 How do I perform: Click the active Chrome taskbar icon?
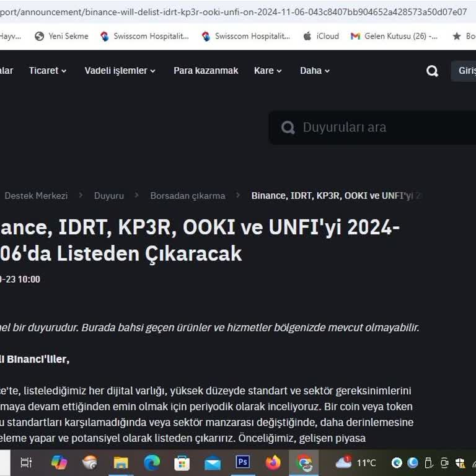click(x=304, y=463)
